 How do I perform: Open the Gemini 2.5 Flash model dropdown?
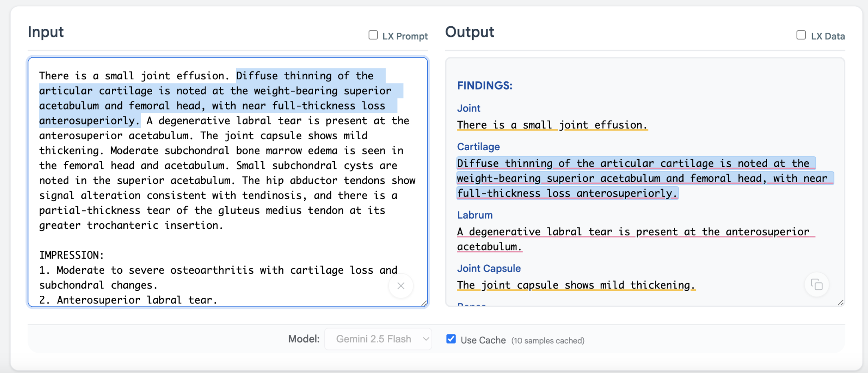tap(378, 339)
